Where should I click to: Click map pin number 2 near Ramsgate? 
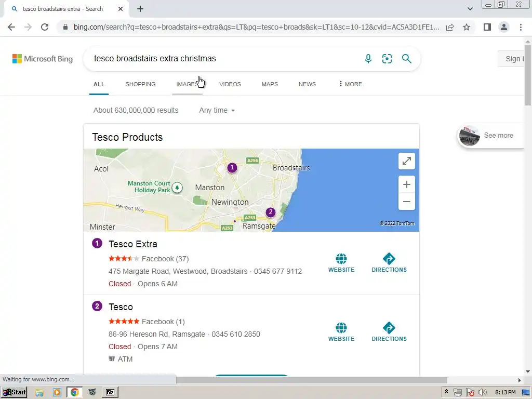point(270,212)
